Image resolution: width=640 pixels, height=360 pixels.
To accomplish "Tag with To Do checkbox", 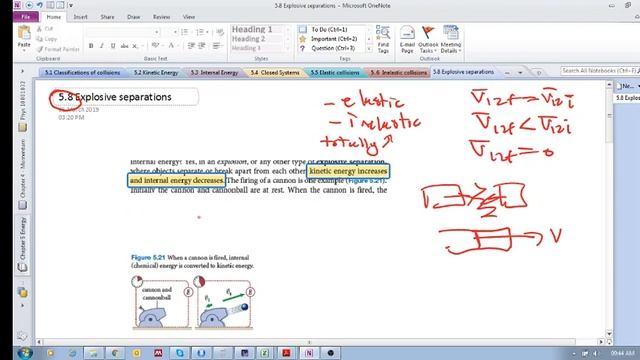I will click(329, 29).
